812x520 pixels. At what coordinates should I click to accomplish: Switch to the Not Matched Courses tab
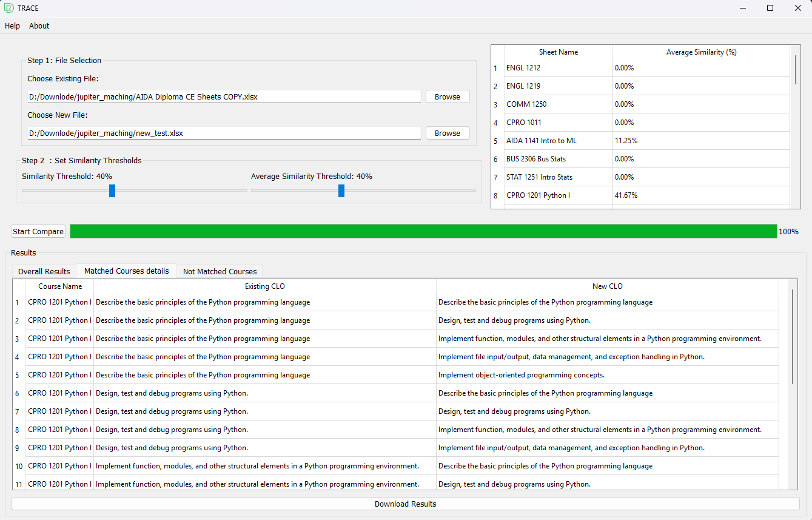click(x=220, y=271)
